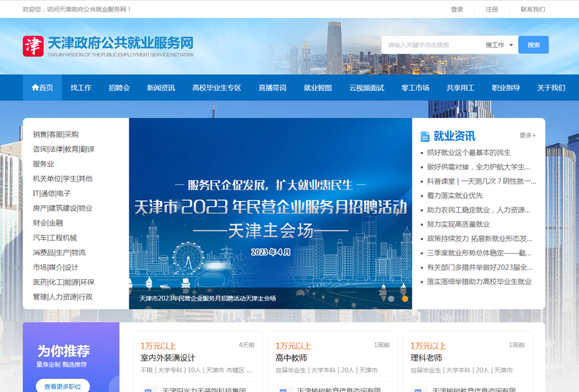Open 销售|客服|采购 job category

tap(56, 135)
